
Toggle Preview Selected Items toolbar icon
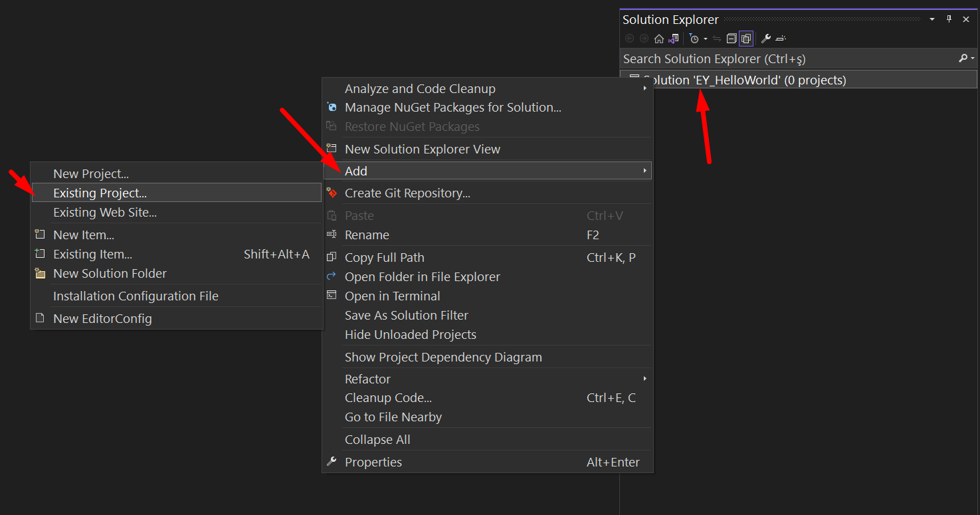781,39
